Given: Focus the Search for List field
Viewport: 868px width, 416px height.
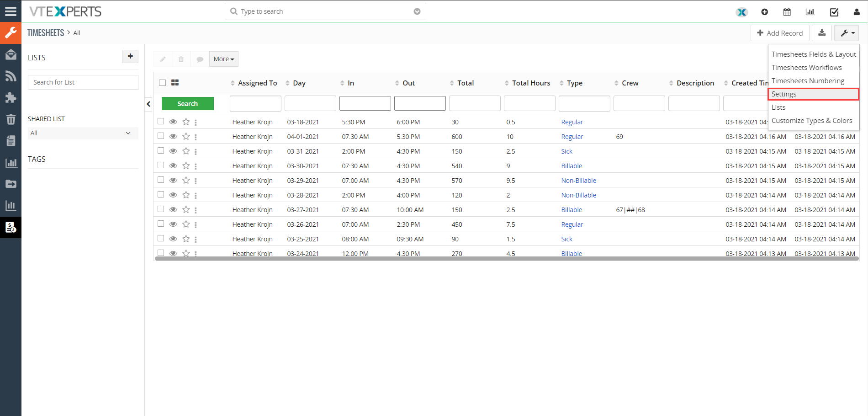Looking at the screenshot, I should click(83, 82).
